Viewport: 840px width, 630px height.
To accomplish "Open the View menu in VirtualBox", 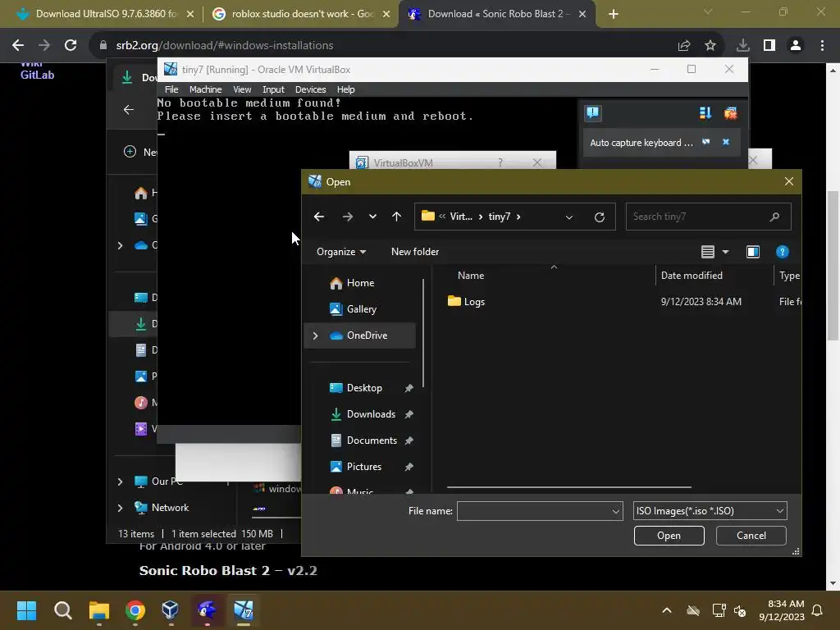I will (242, 89).
